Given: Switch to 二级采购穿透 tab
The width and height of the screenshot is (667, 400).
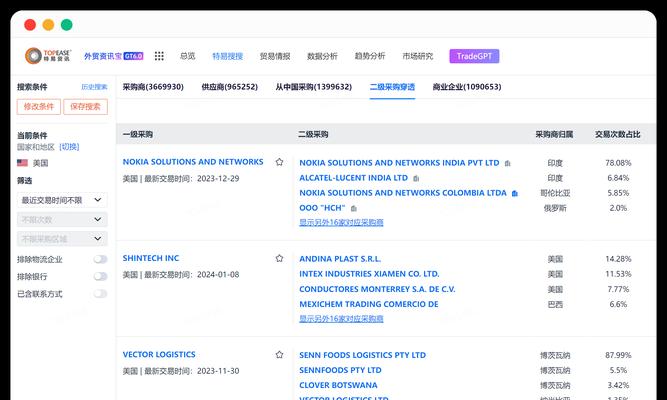Looking at the screenshot, I should point(392,87).
